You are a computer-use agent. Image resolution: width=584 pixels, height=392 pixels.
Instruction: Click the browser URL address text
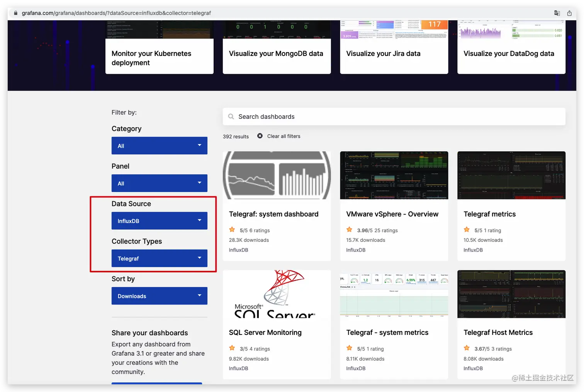point(116,13)
